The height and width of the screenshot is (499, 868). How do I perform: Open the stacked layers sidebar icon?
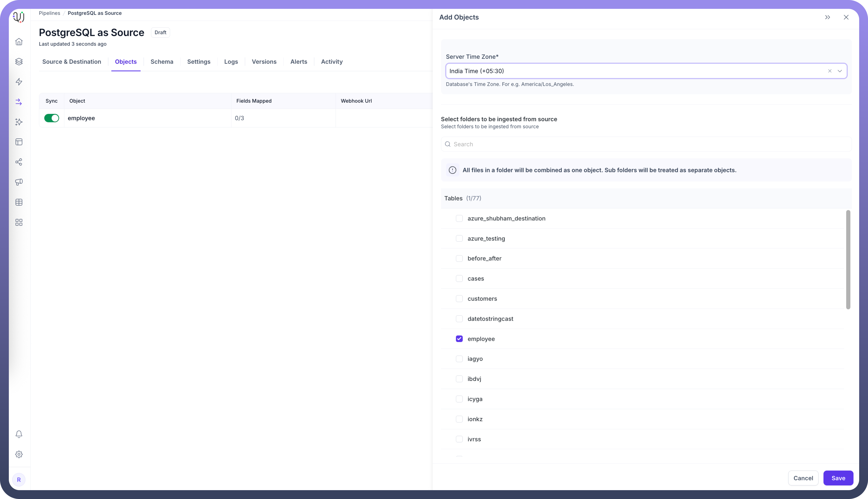point(19,61)
